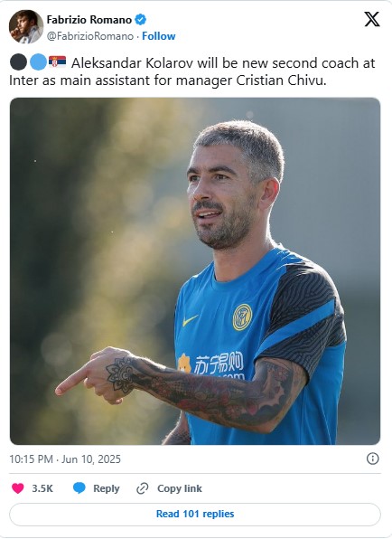This screenshot has width=392, height=539.
Task: Click the blue reply bubble icon
Action: pyautogui.click(x=79, y=488)
